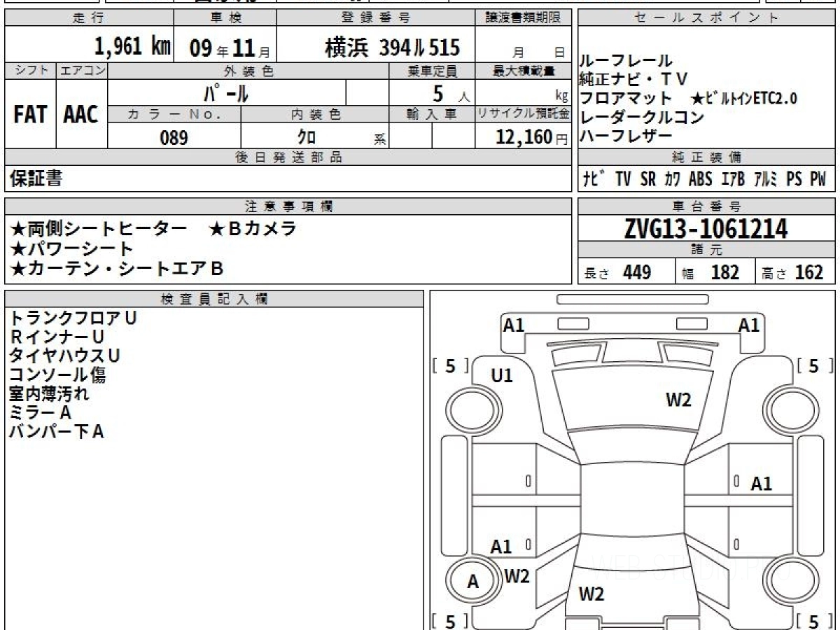Click the "注意事項欄" section header
This screenshot has height=630, width=840.
pyautogui.click(x=288, y=206)
